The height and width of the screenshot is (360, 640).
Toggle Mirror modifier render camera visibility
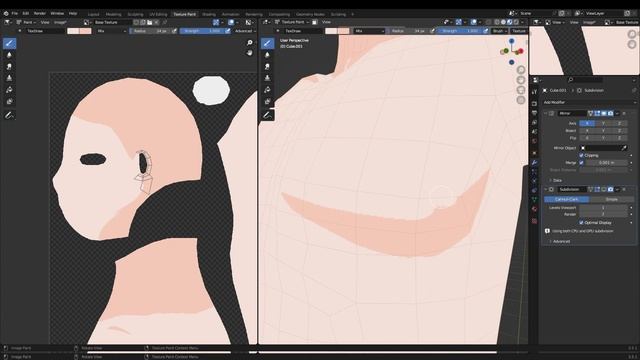point(610,113)
